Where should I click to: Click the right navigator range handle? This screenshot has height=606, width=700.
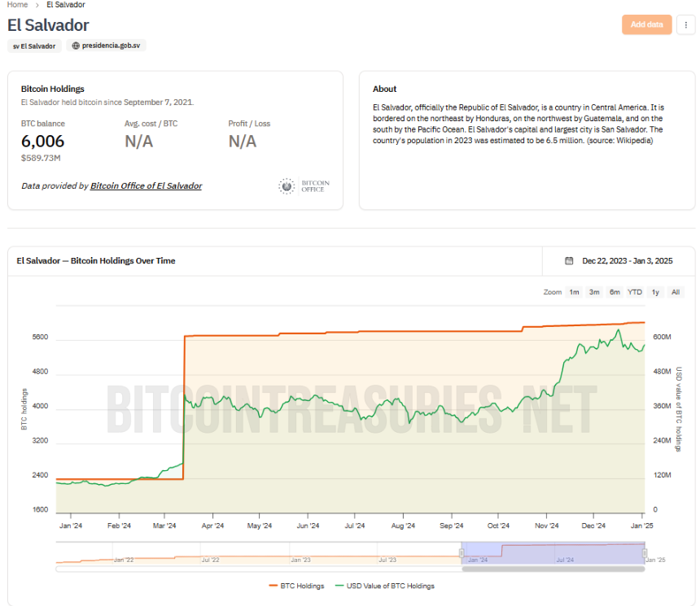pyautogui.click(x=645, y=553)
